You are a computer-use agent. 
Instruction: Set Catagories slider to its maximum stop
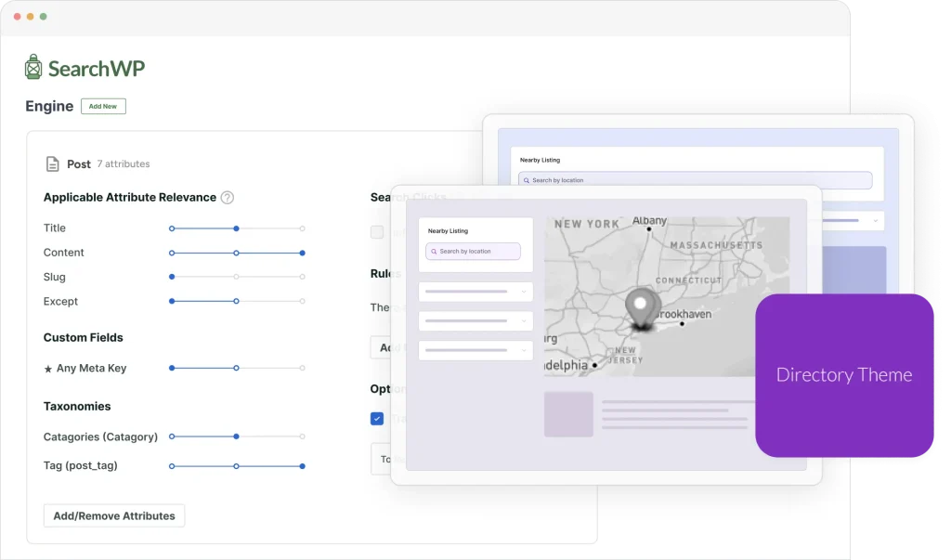(302, 436)
